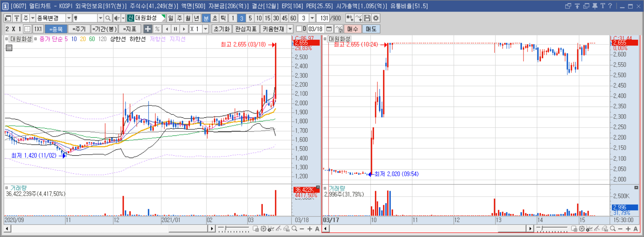Click the right chart horizontal scrollbar thumb
The width and height of the screenshot is (644, 237).
click(512, 229)
